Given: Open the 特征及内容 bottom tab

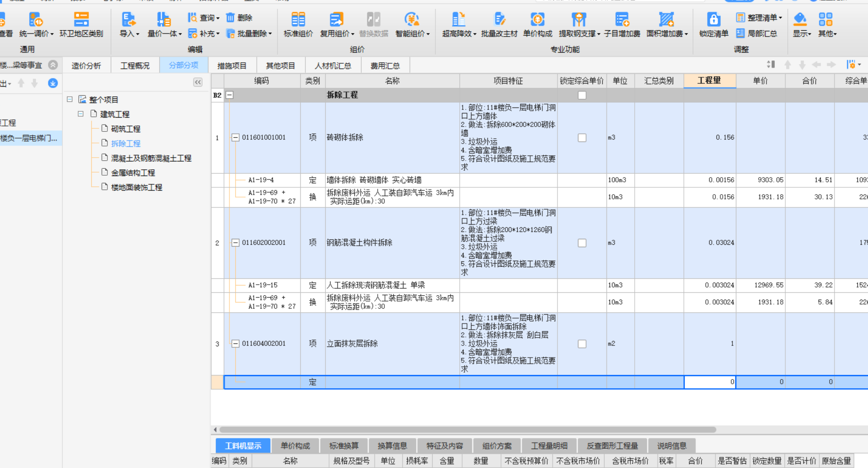Looking at the screenshot, I should point(445,446).
